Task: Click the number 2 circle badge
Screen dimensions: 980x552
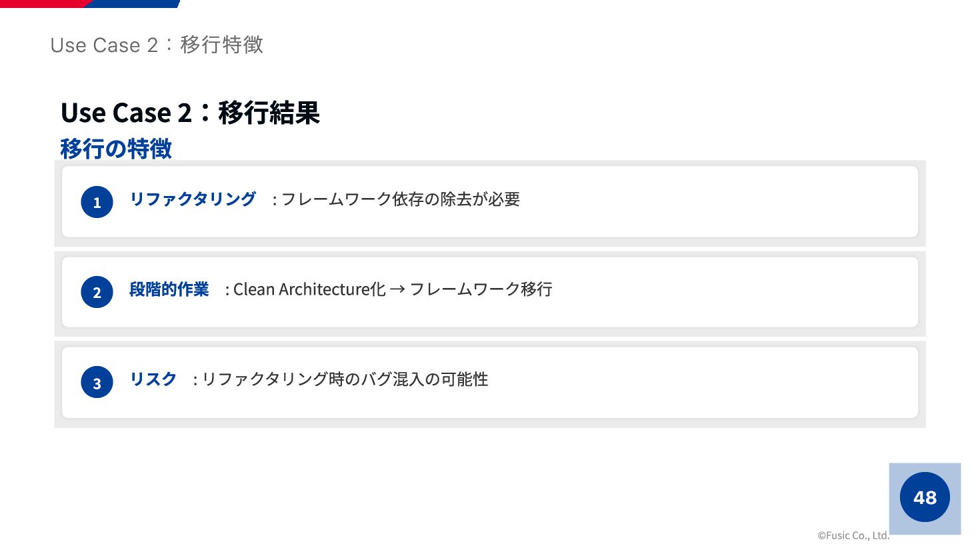Action: (x=97, y=292)
